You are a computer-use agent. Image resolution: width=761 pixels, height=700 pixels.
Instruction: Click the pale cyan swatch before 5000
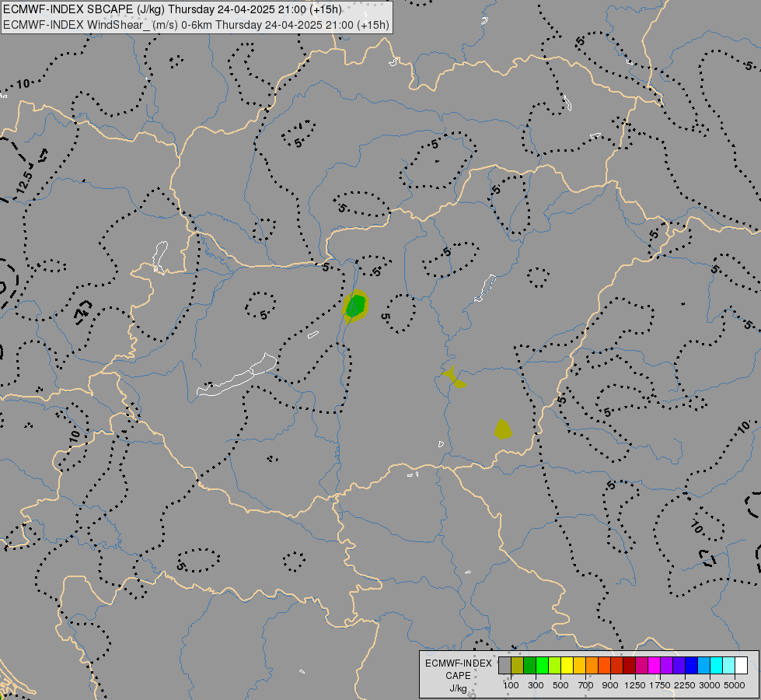tap(728, 665)
